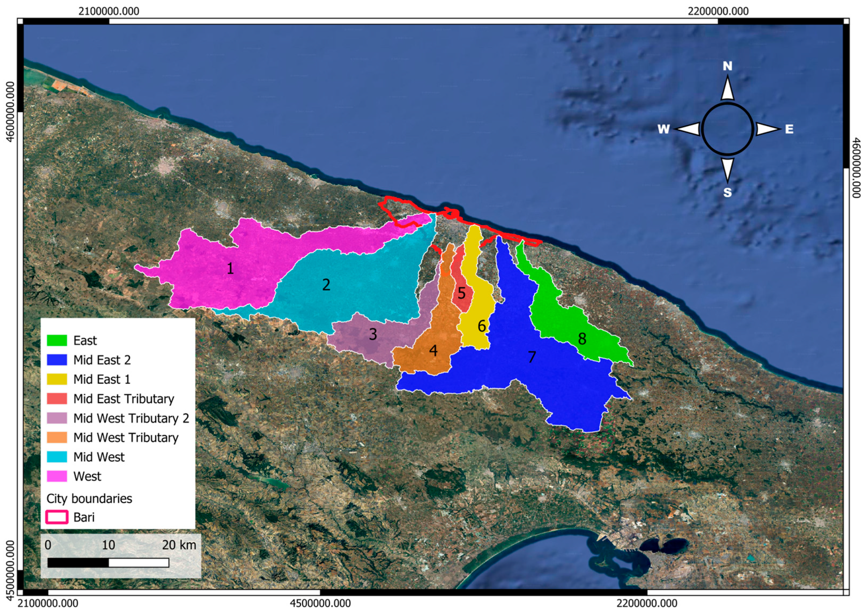Click basin number 4 on the map
The image size is (868, 612).
coord(433,351)
